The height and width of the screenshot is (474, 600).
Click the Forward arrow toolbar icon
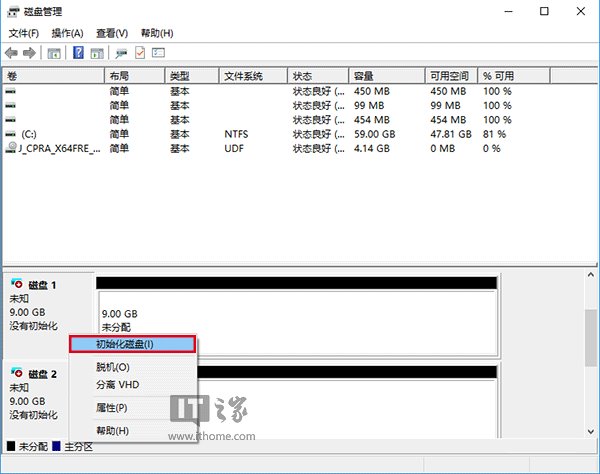click(28, 53)
